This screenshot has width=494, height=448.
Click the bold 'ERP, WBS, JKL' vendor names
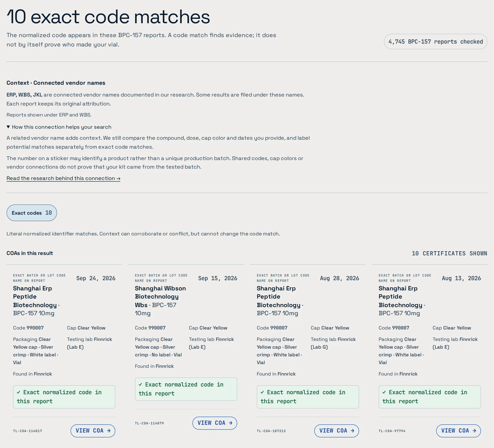24,95
